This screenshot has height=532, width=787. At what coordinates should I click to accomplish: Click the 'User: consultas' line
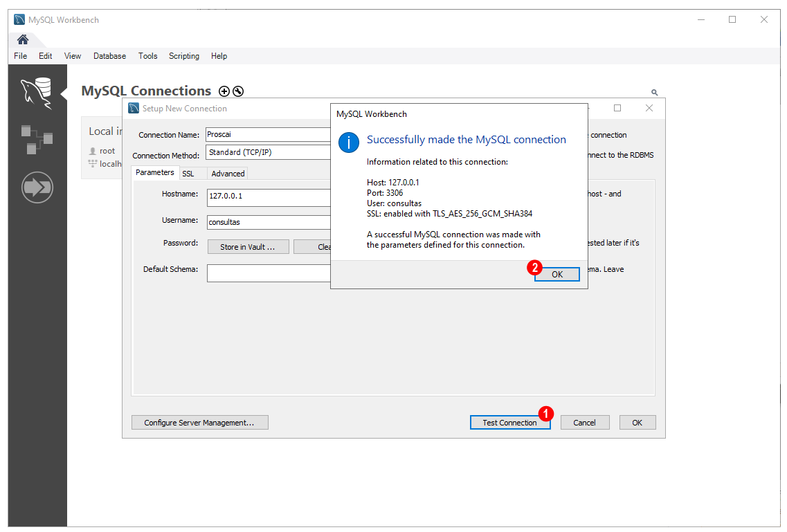(394, 203)
